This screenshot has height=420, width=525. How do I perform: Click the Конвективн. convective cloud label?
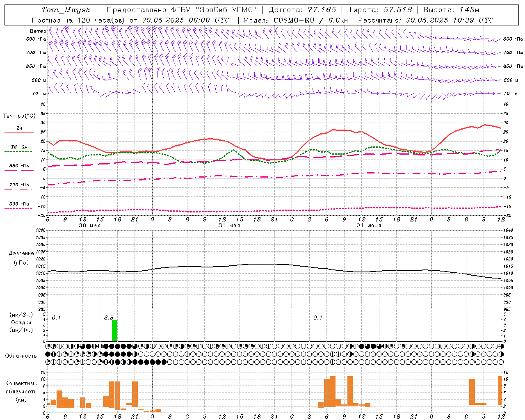pos(21,383)
